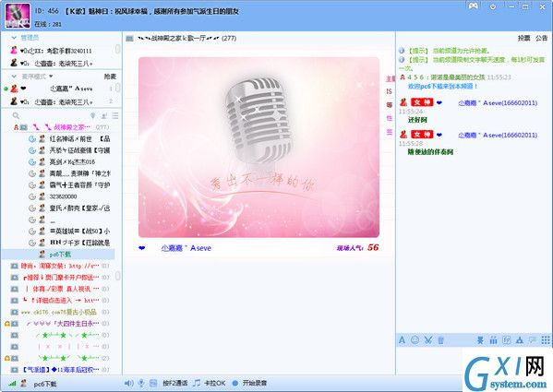This screenshot has height=392, width=553.
Task: Click the 欢迎pc6下载 welcome message text
Action: coord(442,87)
